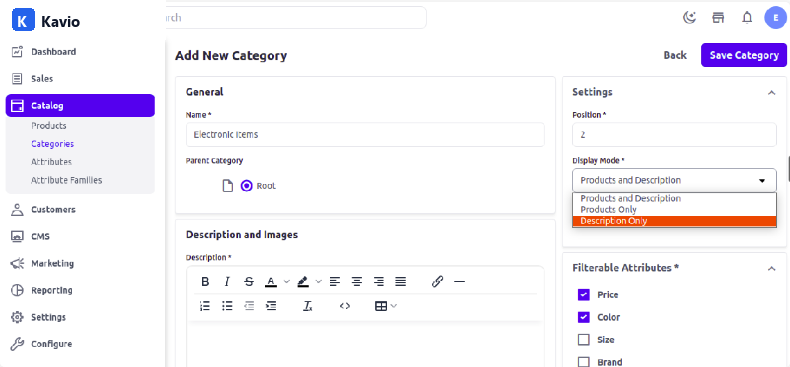This screenshot has height=367, width=790.
Task: Justify text in editor
Action: tap(401, 281)
